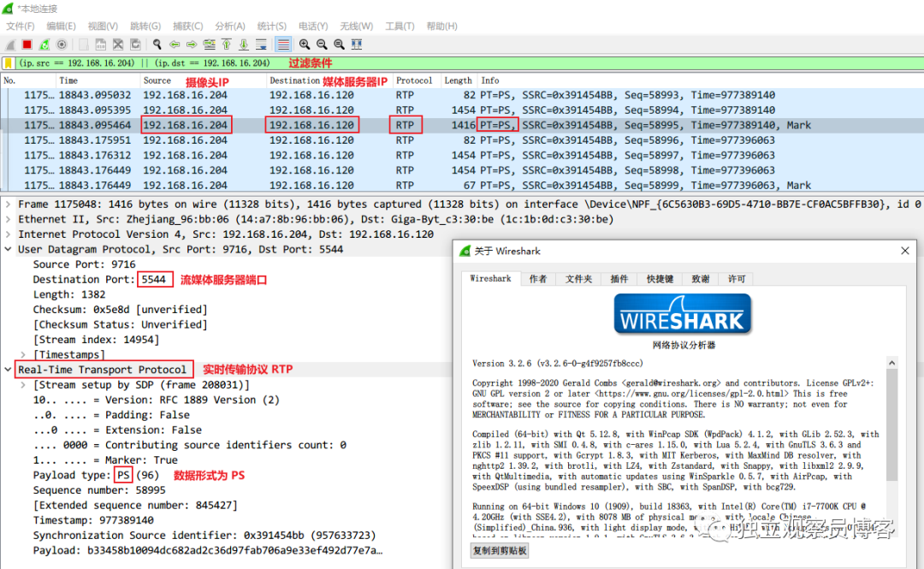Expand the Ethernet II details
Image resolution: width=924 pixels, height=569 pixels.
coord(9,219)
